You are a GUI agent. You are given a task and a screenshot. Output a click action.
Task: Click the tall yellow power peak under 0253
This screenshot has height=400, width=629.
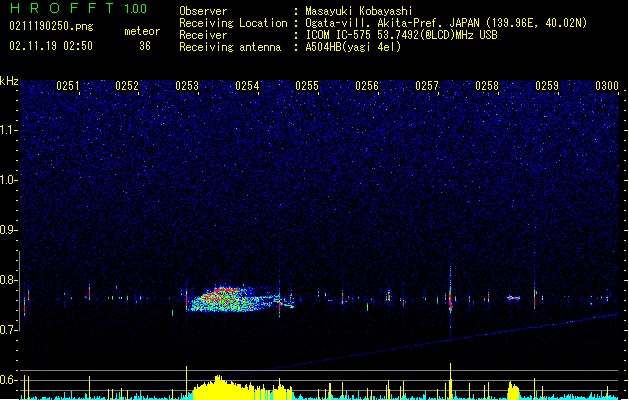coord(187,382)
